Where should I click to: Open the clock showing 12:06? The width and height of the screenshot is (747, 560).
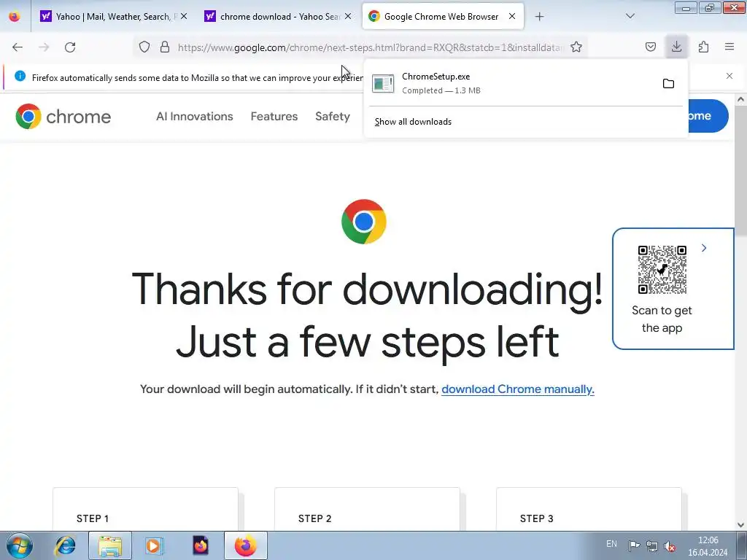click(x=708, y=545)
